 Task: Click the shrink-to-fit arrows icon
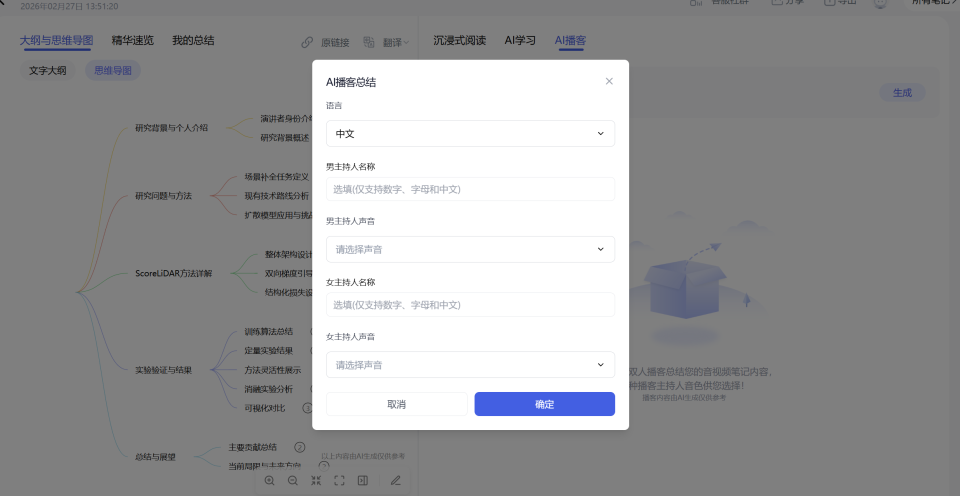[x=316, y=481]
